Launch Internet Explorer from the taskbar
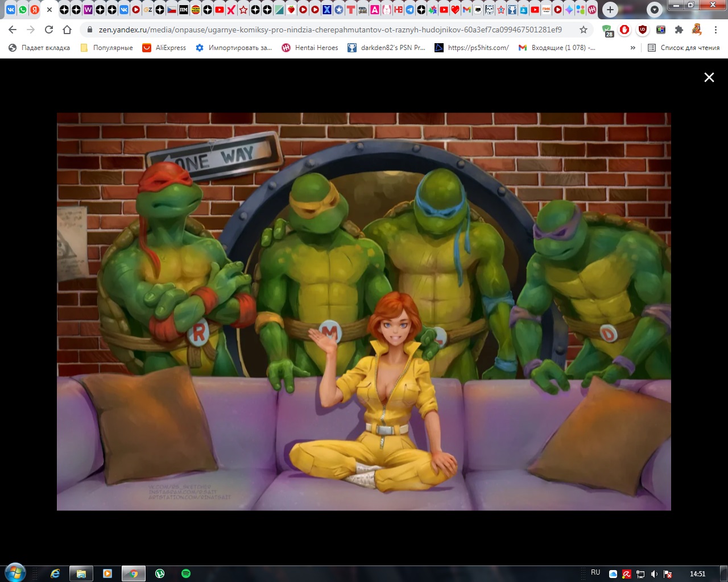This screenshot has height=582, width=728. [55, 573]
